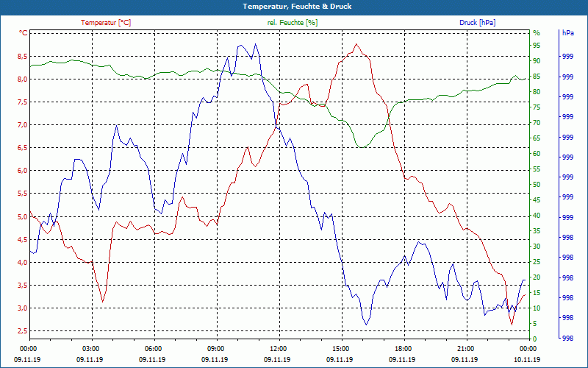Click humidity axis value 10

pyautogui.click(x=537, y=308)
